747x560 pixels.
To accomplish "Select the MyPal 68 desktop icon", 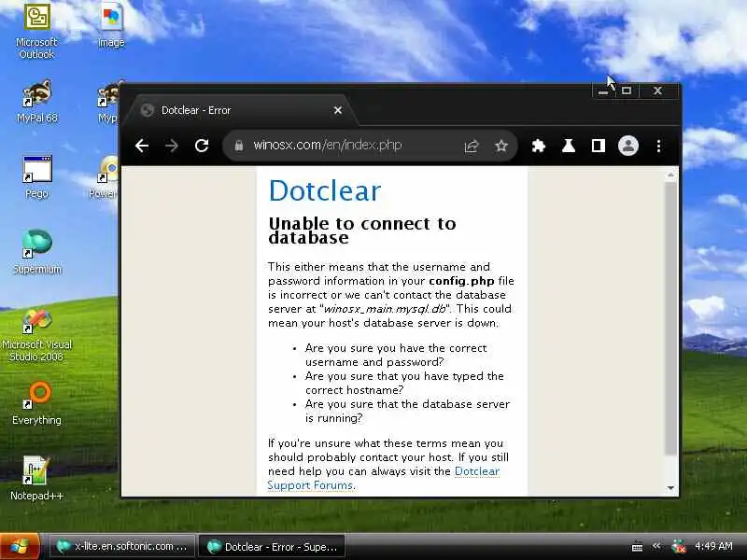I will click(36, 102).
